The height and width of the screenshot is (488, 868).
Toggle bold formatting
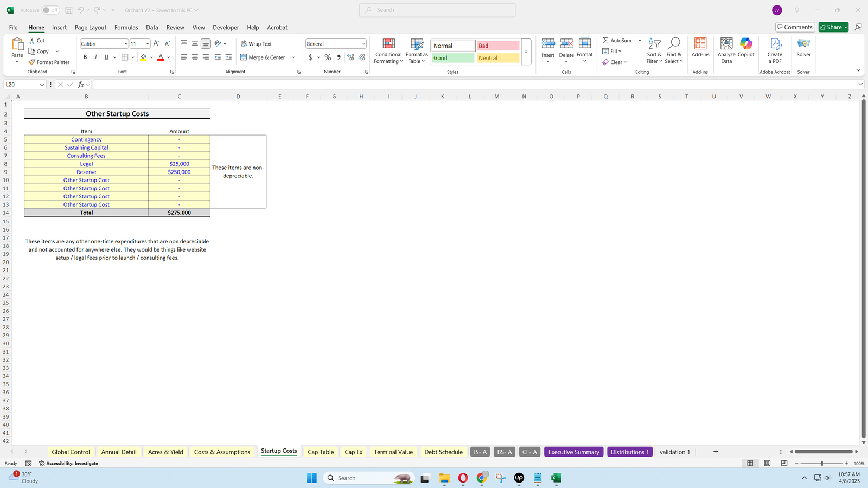tap(85, 57)
